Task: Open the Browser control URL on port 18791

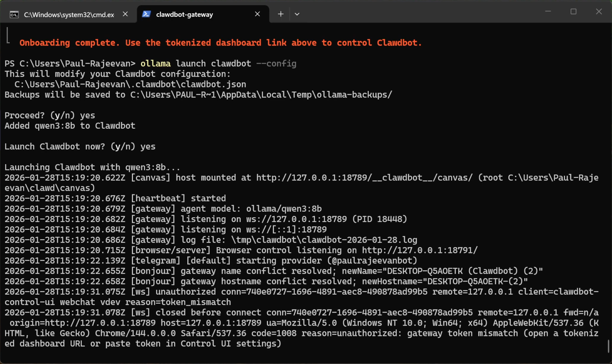Action: (420, 250)
